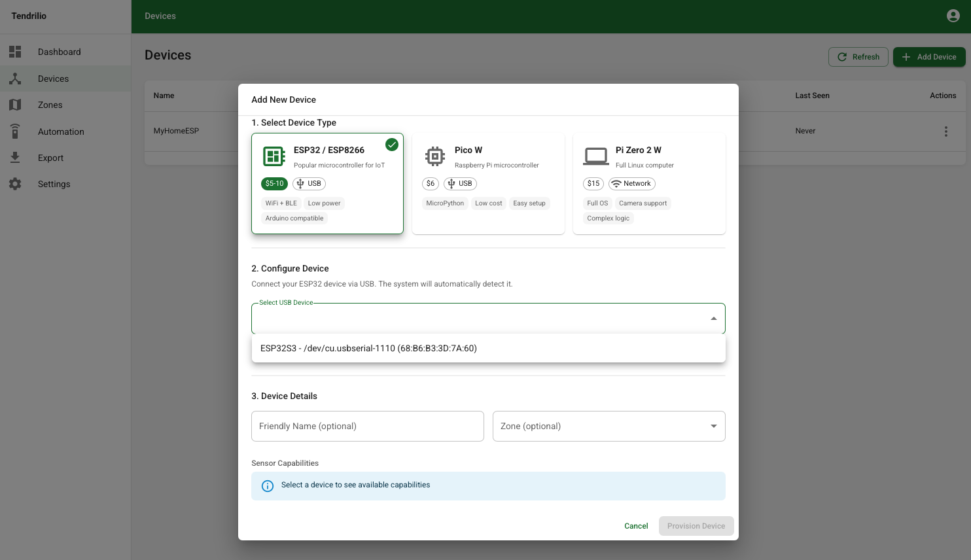
Task: Click the Friendly Name input field
Action: pyautogui.click(x=367, y=426)
